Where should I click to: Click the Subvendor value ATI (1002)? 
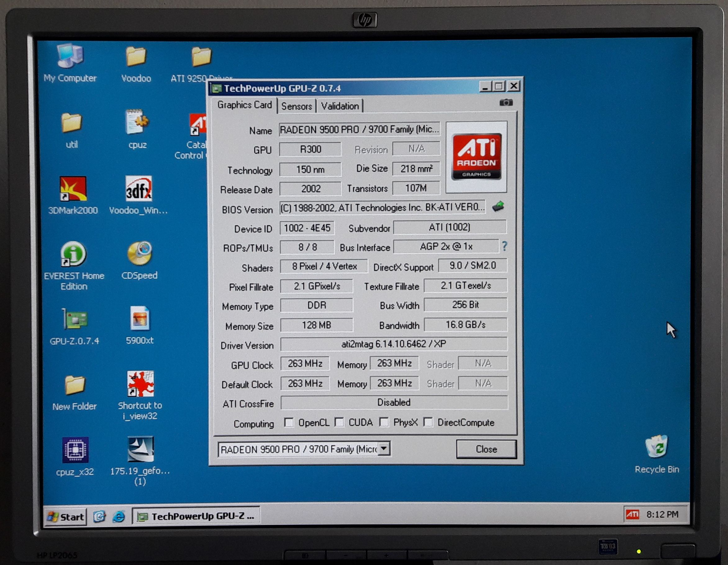click(x=450, y=227)
